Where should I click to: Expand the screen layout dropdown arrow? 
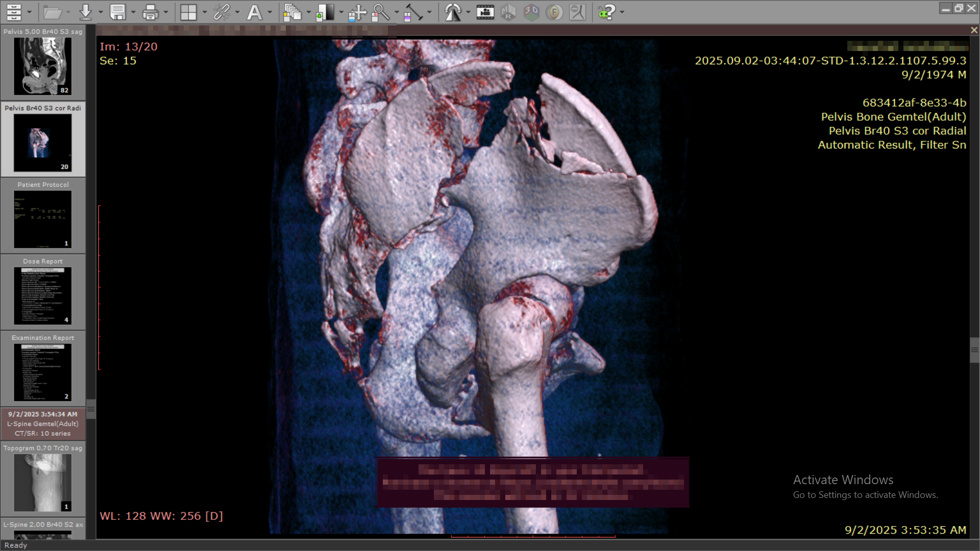pos(204,12)
